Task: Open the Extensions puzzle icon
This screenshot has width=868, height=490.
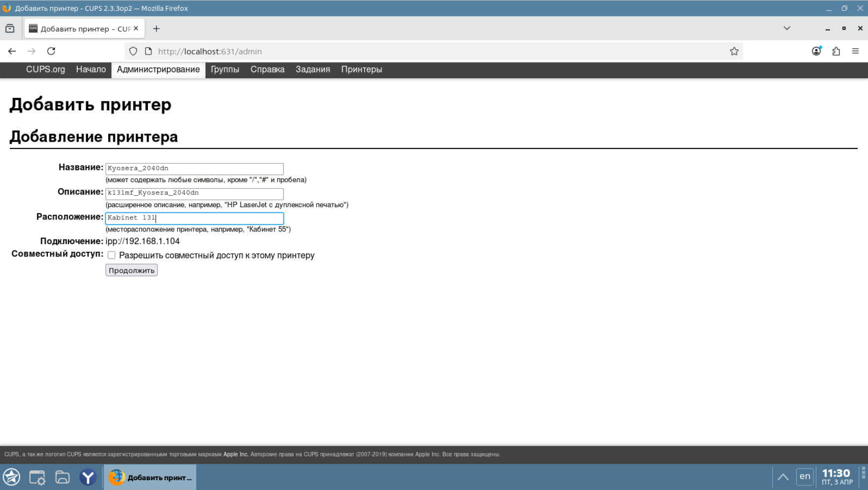Action: coord(836,51)
